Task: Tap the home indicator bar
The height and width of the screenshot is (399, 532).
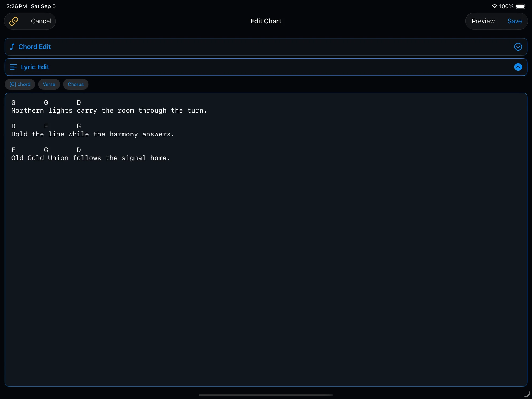Action: click(x=266, y=395)
